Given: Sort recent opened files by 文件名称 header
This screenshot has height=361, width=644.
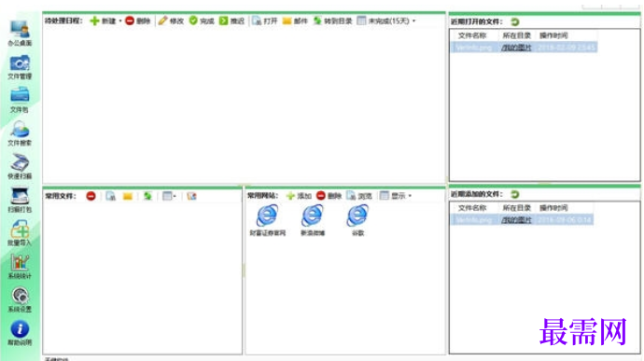Looking at the screenshot, I should [x=472, y=35].
